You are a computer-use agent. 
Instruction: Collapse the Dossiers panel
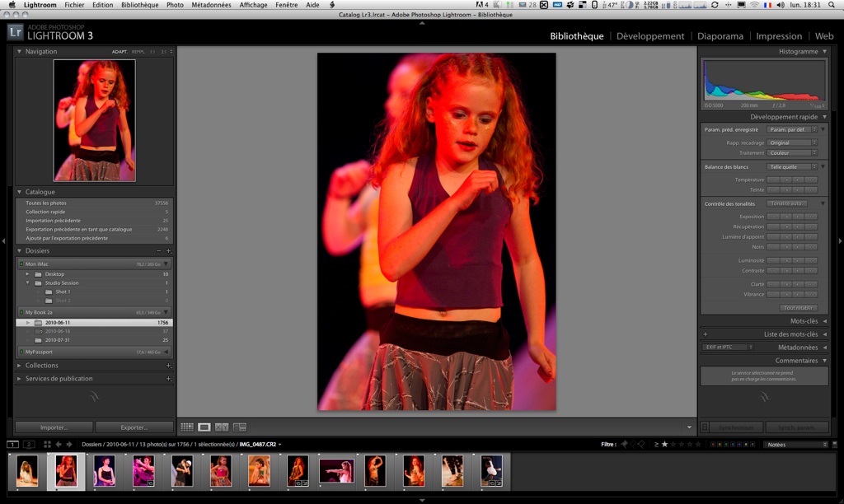pos(20,250)
